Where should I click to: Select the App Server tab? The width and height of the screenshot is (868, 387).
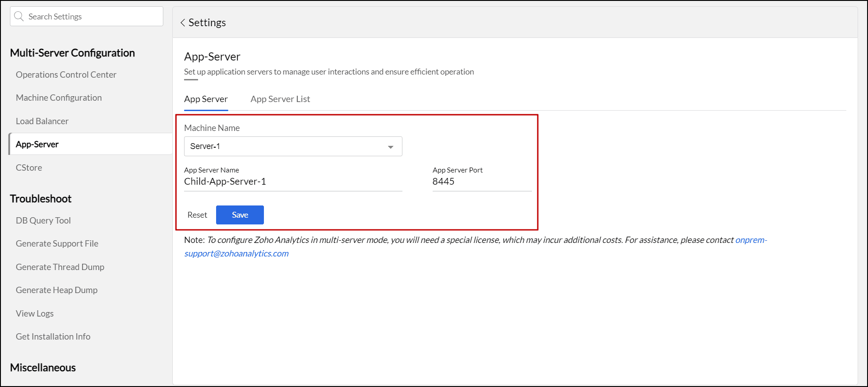click(206, 99)
